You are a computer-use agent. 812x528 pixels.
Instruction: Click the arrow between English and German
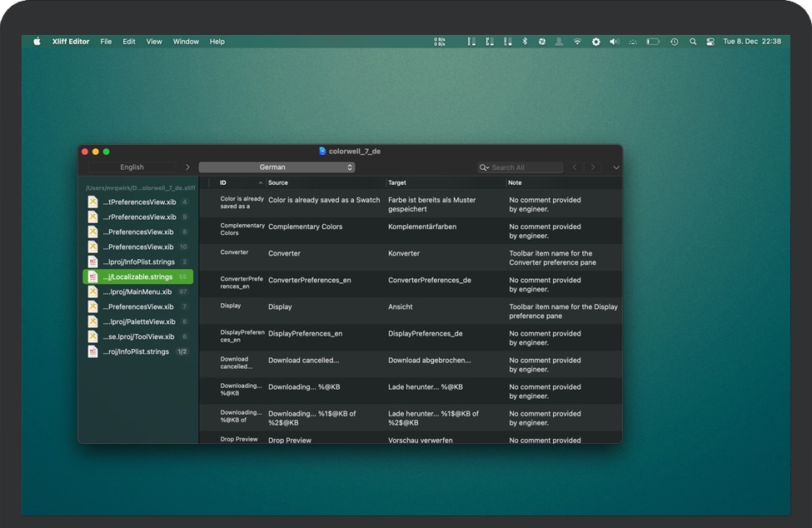coord(187,167)
